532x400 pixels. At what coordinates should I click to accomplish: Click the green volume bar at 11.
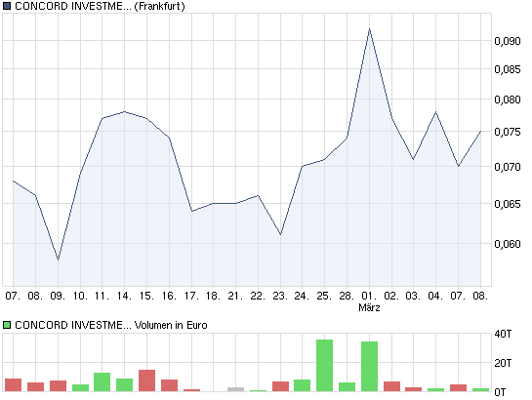coord(102,382)
